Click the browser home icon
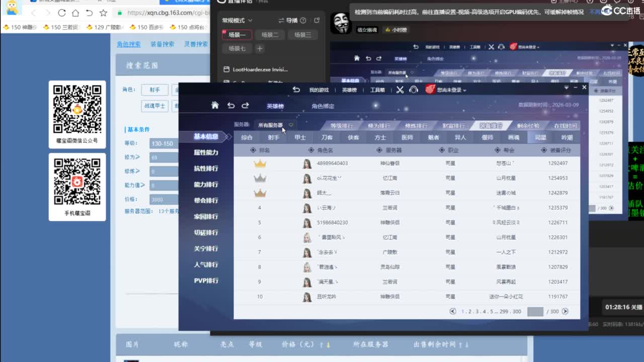Image resolution: width=644 pixels, height=362 pixels. tap(75, 13)
